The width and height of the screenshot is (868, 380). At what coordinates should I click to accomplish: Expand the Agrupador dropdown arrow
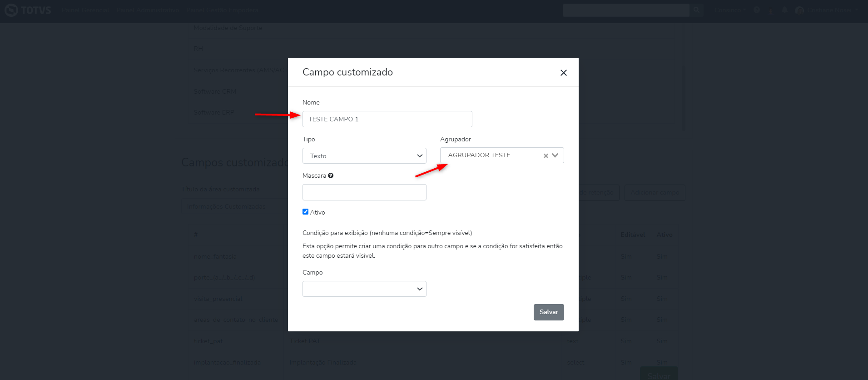click(x=555, y=155)
